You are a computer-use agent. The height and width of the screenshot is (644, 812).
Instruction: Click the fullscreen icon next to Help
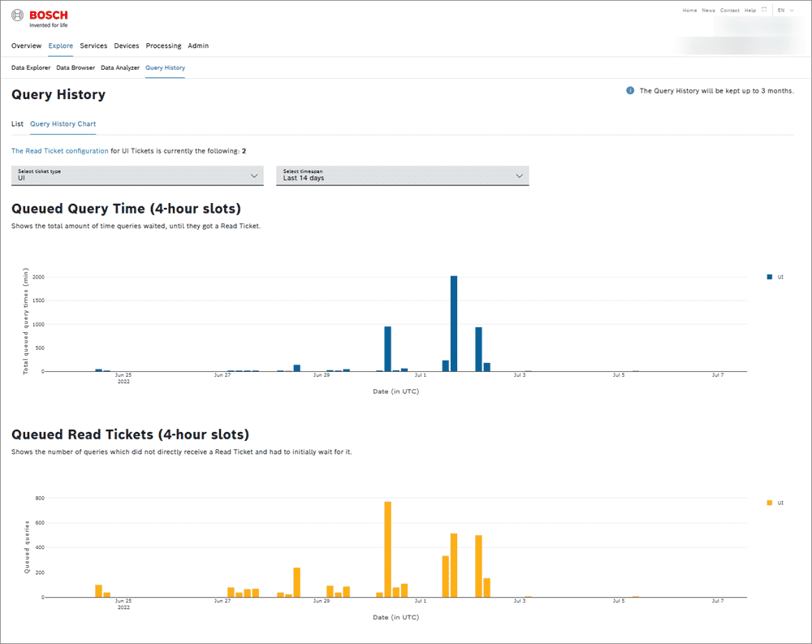763,11
